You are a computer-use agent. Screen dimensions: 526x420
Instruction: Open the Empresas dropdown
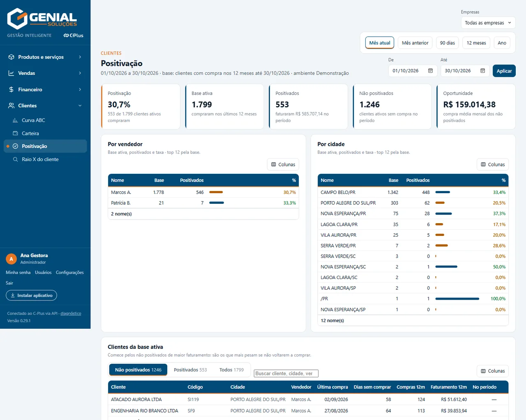coord(488,23)
